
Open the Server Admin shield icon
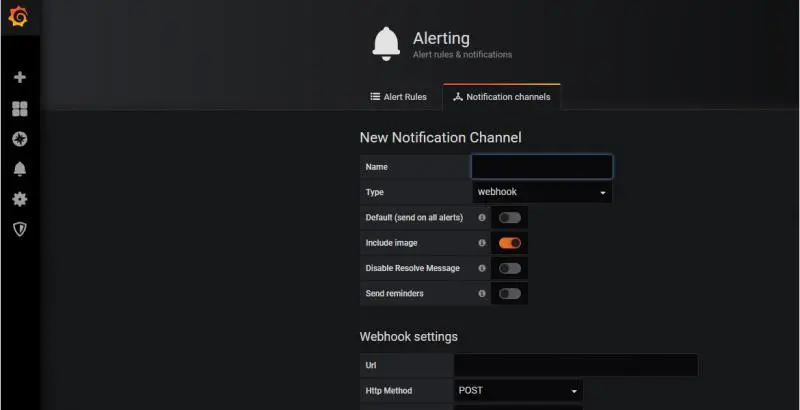click(x=19, y=229)
